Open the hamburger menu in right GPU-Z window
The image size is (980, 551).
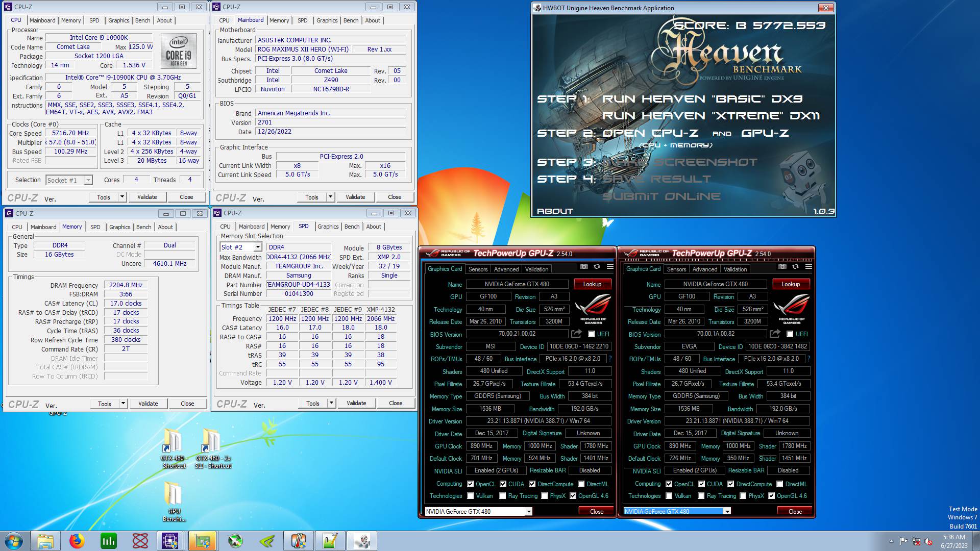tap(808, 267)
